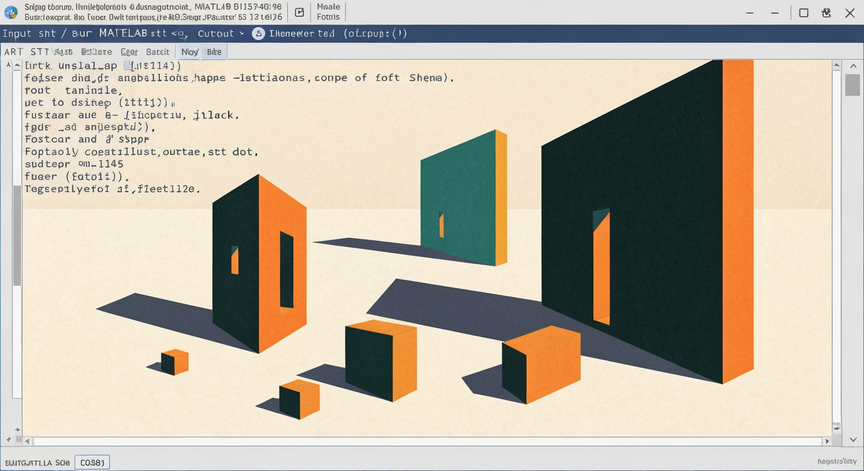This screenshot has width=864, height=471.
Task: Click the status text at the right end of the status bar
Action: tap(837, 462)
